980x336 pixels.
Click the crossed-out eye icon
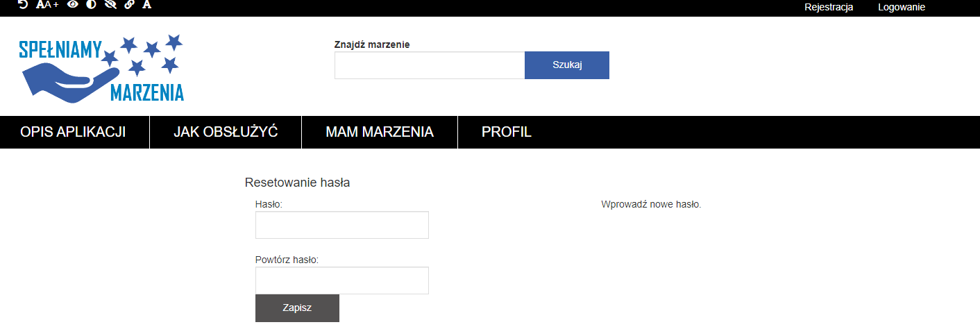point(110,4)
